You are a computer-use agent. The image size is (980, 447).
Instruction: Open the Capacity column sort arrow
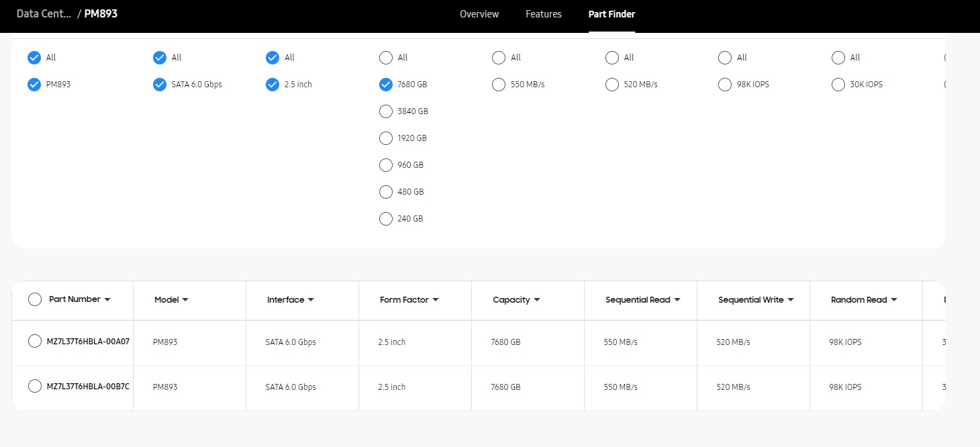[x=537, y=300]
